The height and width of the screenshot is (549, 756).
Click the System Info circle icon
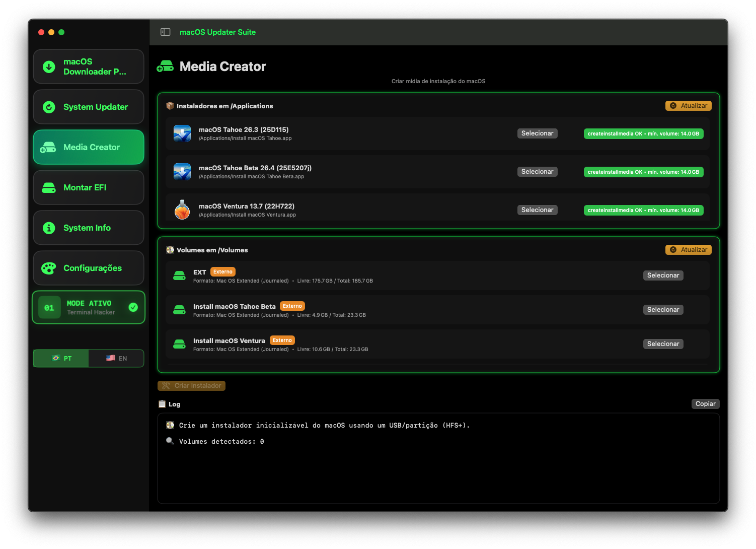(49, 228)
